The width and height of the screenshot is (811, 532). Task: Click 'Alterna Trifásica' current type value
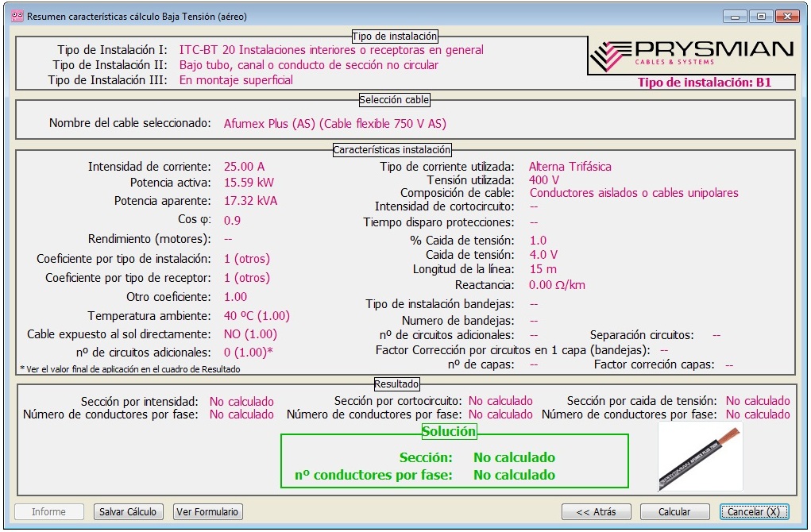[x=570, y=167]
